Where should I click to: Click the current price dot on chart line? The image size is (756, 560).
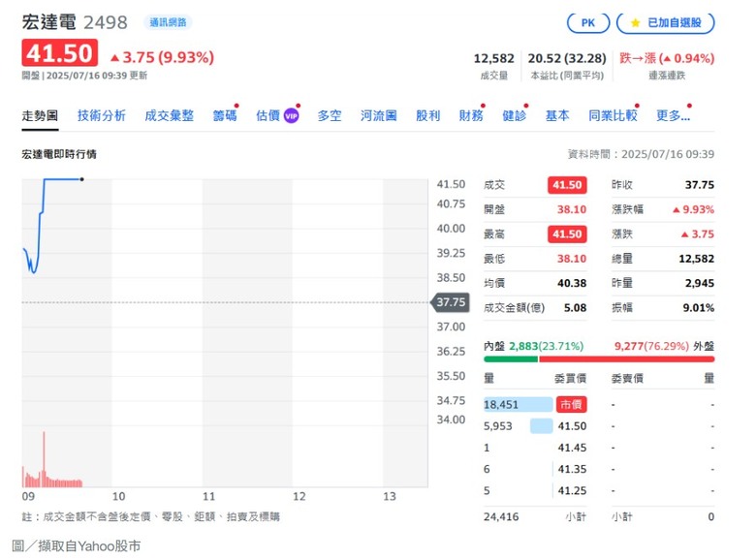coord(82,179)
